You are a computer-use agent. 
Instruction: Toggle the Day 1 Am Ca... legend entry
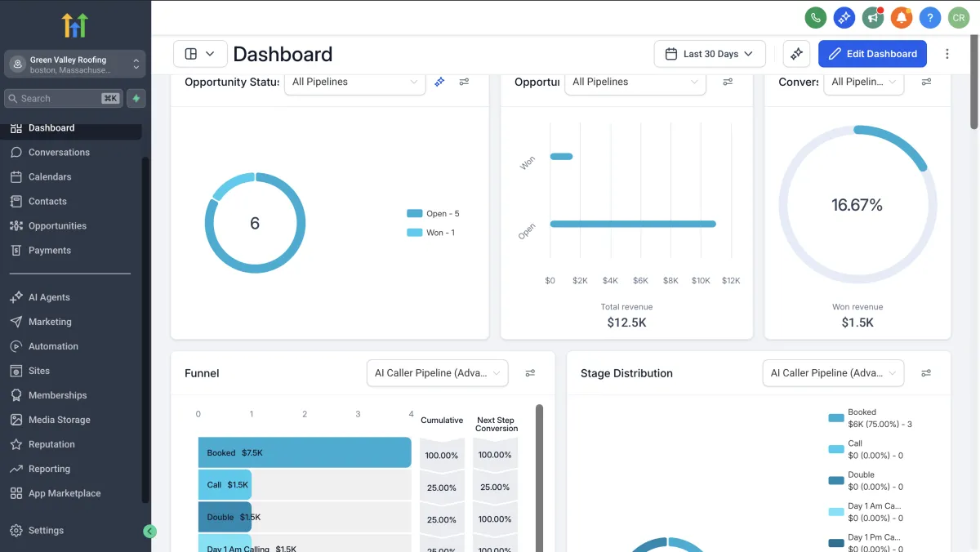point(866,511)
